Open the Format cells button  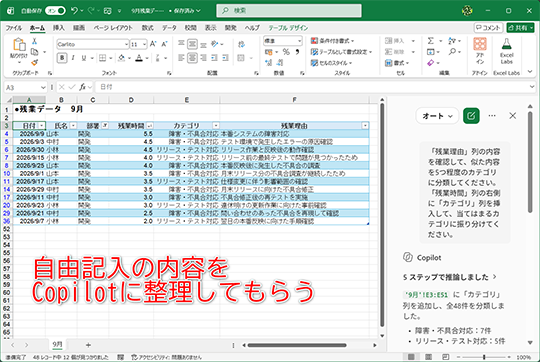[397, 63]
